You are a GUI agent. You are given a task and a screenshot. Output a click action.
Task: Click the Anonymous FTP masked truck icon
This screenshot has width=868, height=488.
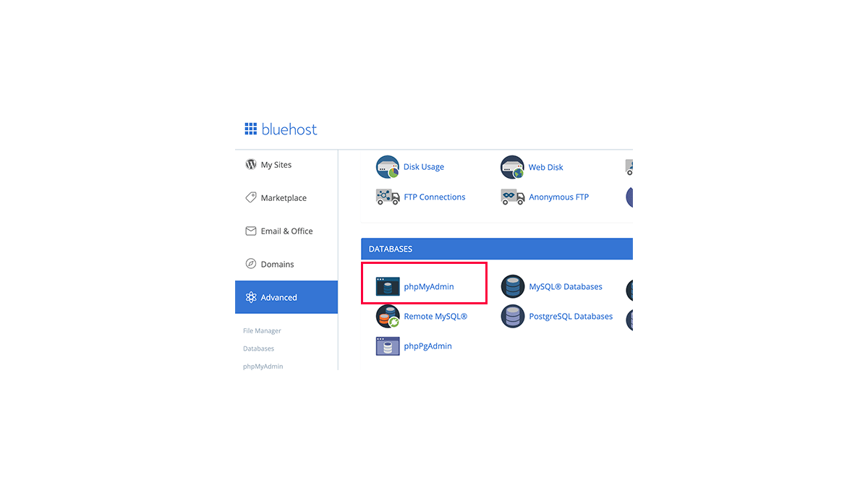513,197
